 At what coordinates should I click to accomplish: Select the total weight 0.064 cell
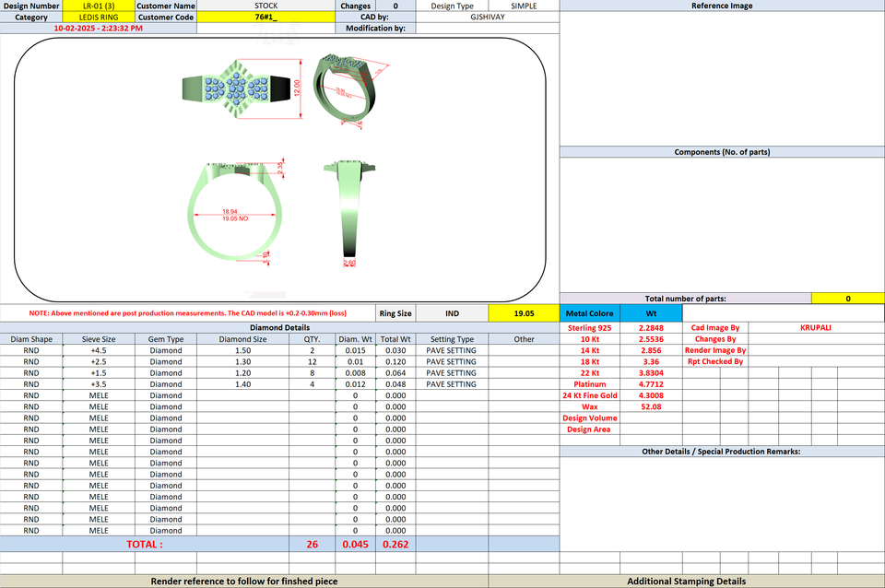pyautogui.click(x=395, y=373)
